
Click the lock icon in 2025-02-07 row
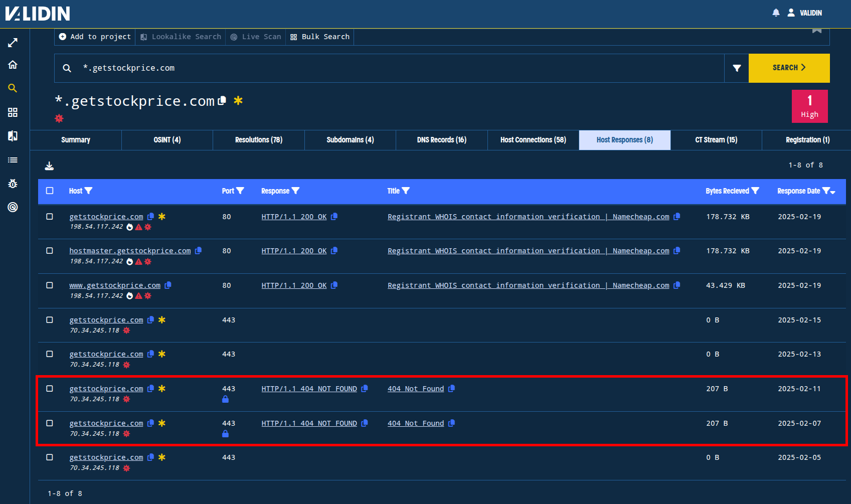(225, 434)
